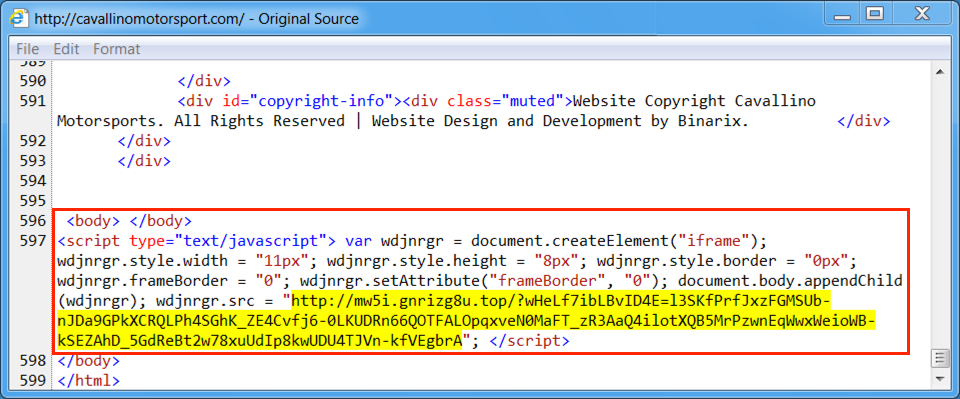Image resolution: width=960 pixels, height=399 pixels.
Task: Click line number 594
Action: 33,181
